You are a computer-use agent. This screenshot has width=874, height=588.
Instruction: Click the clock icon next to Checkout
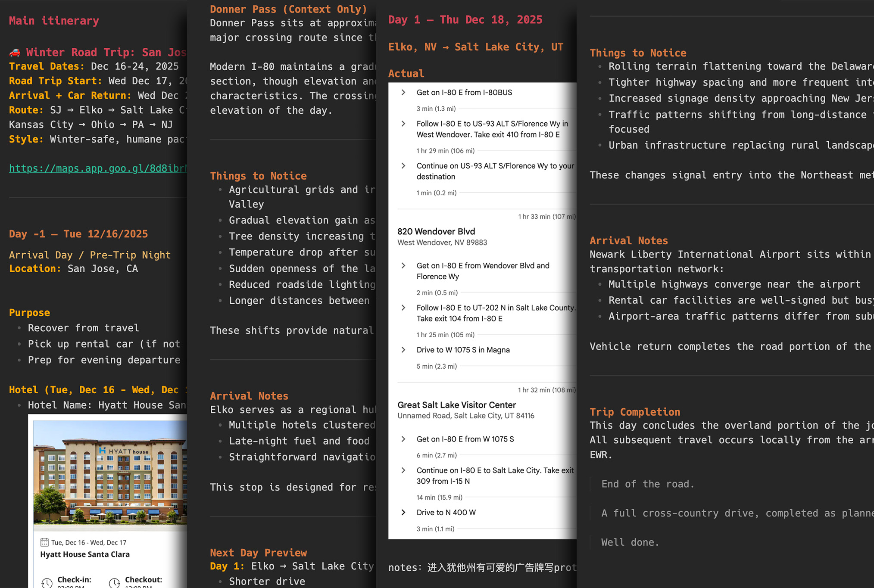click(115, 583)
